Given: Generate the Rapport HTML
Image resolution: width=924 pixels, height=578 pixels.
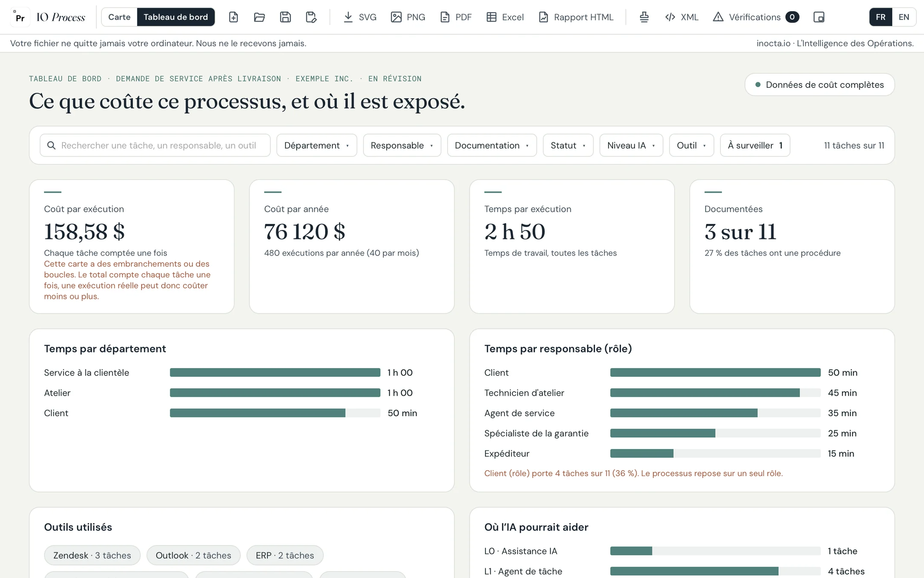Looking at the screenshot, I should click(576, 17).
